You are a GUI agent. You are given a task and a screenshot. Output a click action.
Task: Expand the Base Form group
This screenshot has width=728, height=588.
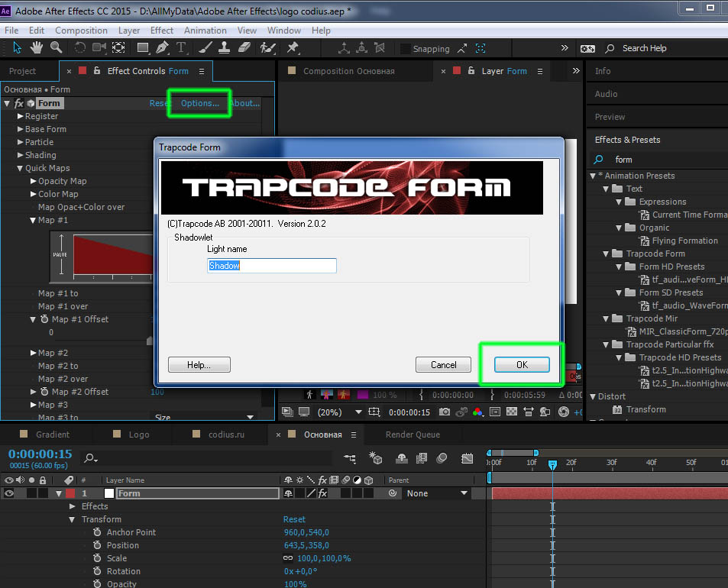pyautogui.click(x=21, y=129)
